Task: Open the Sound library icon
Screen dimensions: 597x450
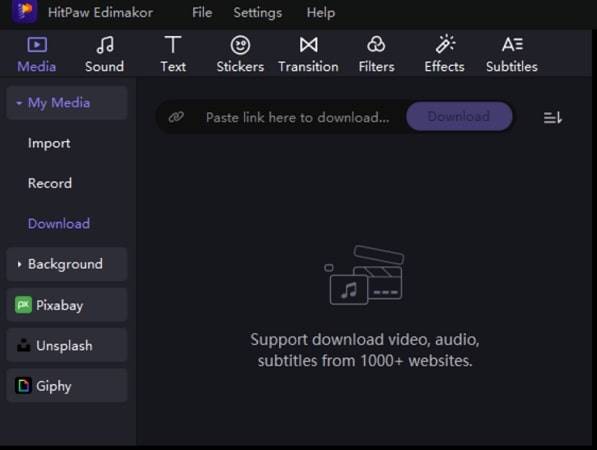Action: coord(105,45)
